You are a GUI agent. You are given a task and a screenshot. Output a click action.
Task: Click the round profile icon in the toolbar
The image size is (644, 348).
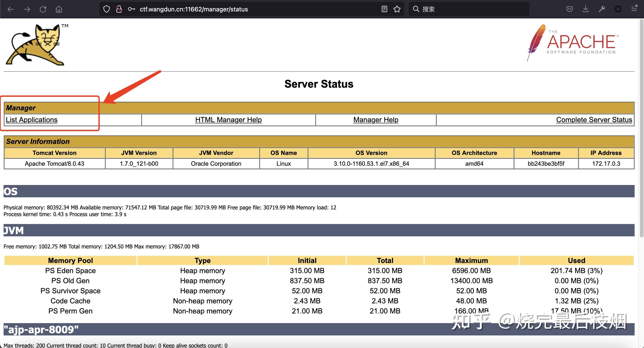pos(618,9)
